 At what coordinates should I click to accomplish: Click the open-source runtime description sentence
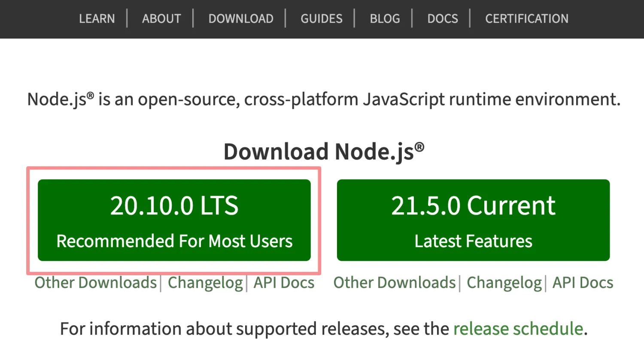coord(324,99)
